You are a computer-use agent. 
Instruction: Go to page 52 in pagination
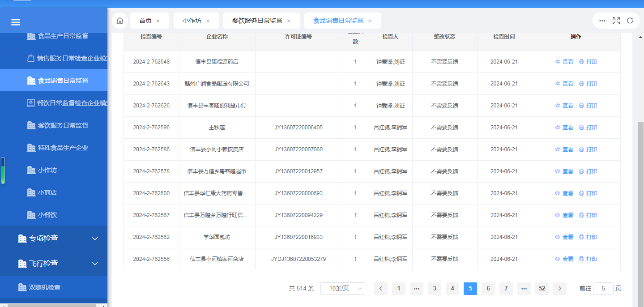click(542, 289)
